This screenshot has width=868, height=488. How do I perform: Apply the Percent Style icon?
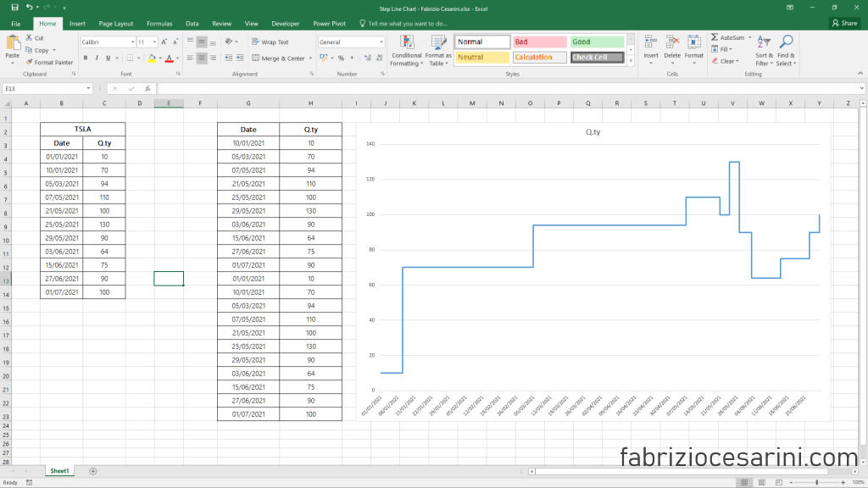point(342,58)
